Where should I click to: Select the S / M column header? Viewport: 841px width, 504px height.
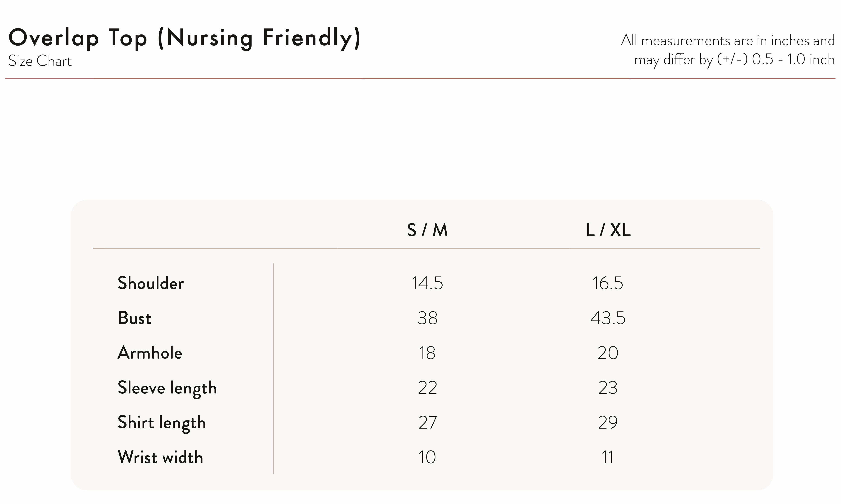(x=427, y=230)
